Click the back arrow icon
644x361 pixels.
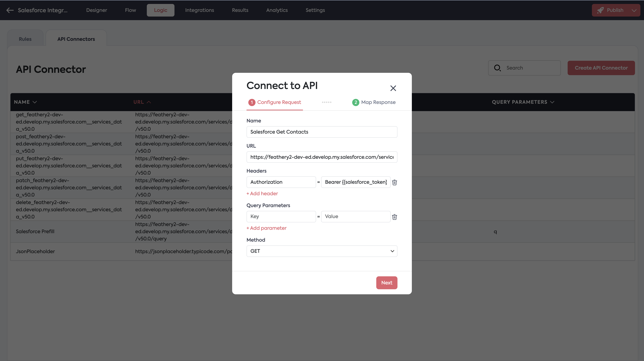tap(10, 10)
